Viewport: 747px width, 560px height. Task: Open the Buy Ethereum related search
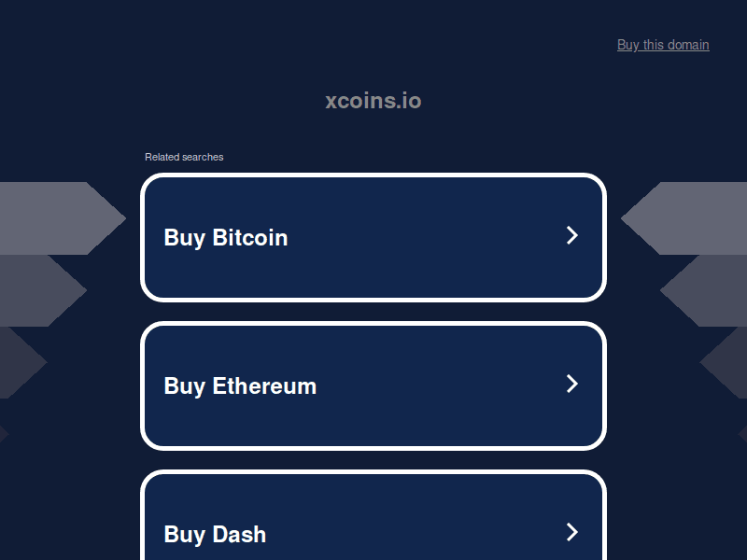(373, 385)
